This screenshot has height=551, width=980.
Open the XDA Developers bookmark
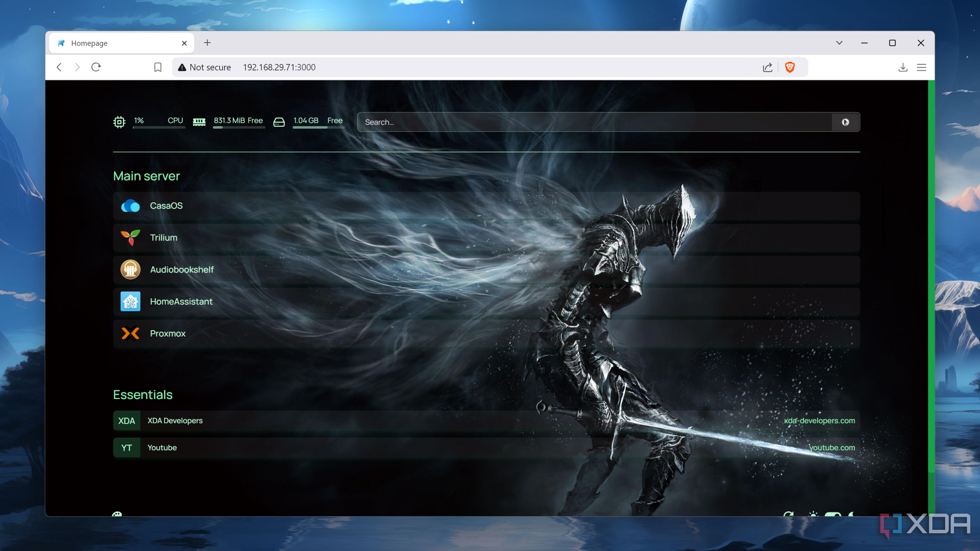click(175, 421)
